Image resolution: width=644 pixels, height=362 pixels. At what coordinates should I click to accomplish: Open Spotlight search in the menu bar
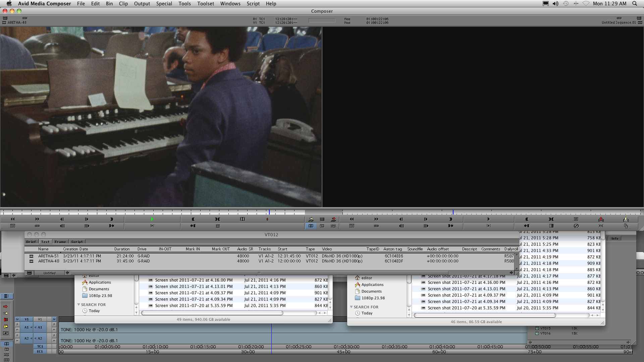(x=635, y=4)
